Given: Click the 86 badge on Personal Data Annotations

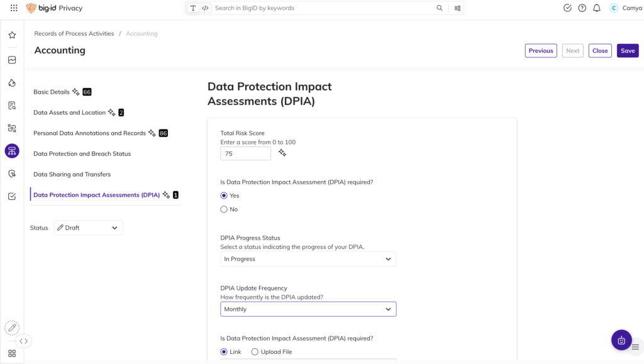Looking at the screenshot, I should 164,133.
